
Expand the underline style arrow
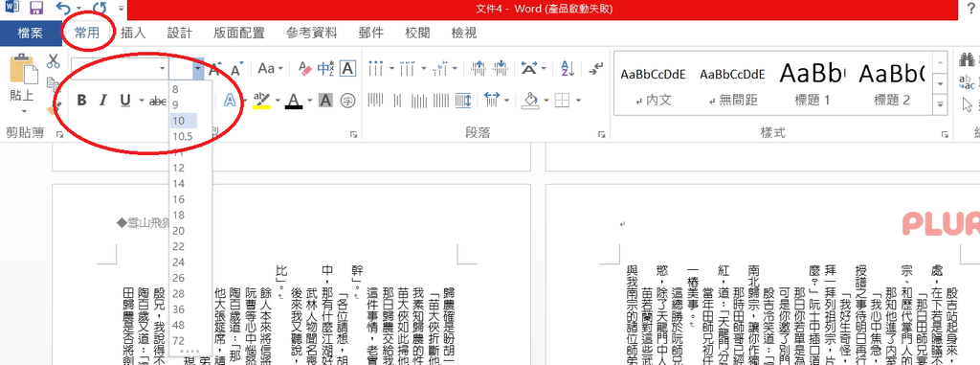point(142,101)
